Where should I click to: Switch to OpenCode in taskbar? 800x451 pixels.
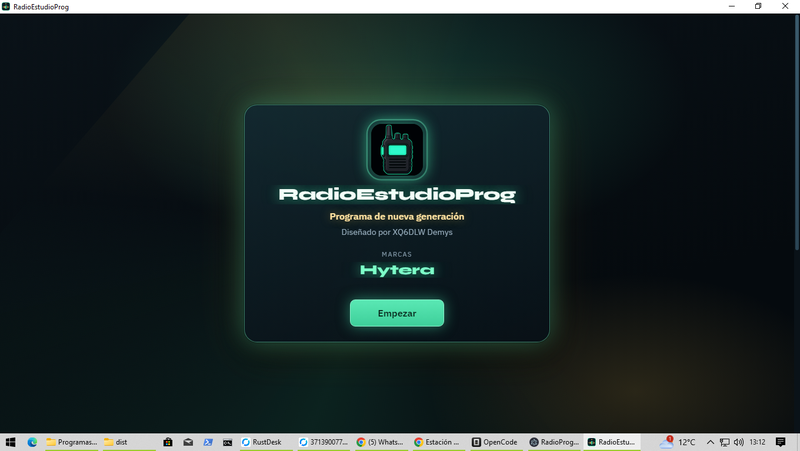(x=495, y=442)
